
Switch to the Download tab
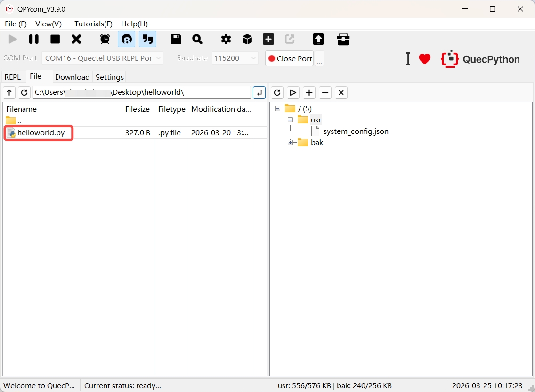pos(72,77)
